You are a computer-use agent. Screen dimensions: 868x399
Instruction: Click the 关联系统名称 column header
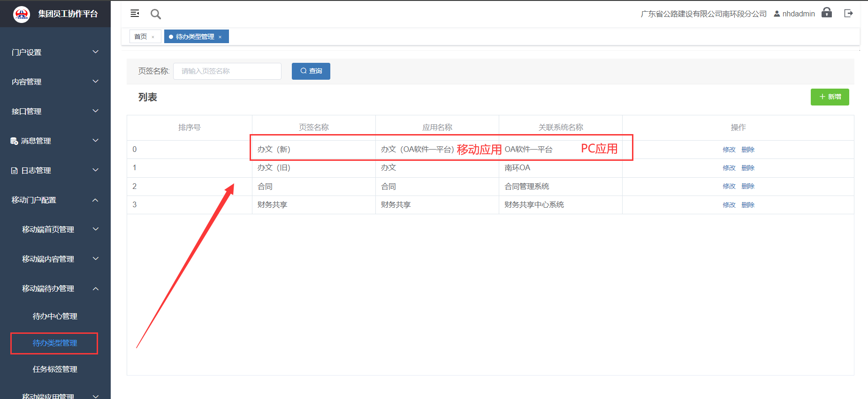pyautogui.click(x=561, y=128)
